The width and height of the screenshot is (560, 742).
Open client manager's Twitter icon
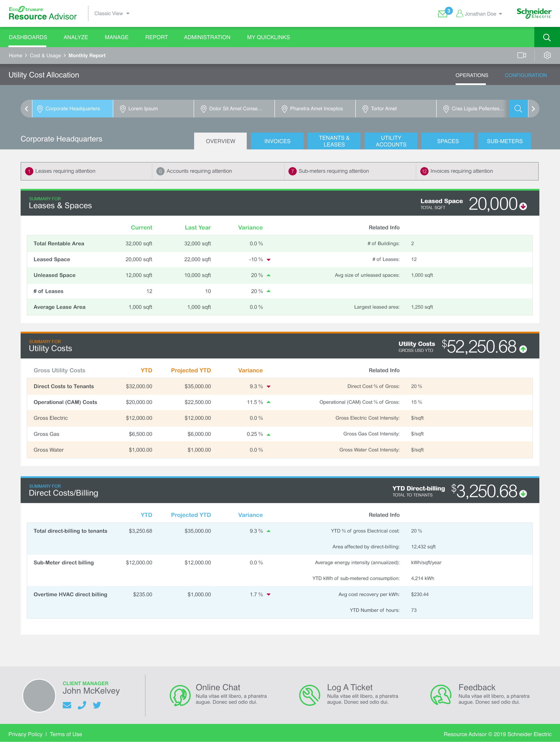coord(97,705)
